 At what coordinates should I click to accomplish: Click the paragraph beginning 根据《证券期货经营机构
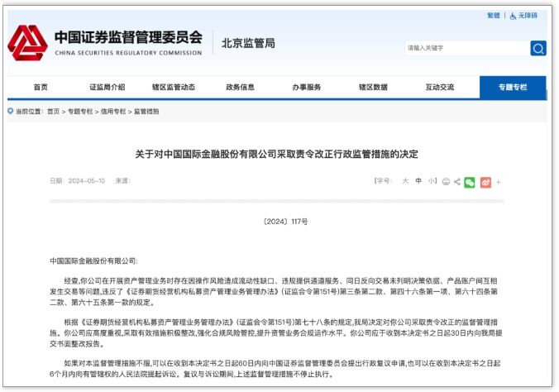(x=275, y=332)
